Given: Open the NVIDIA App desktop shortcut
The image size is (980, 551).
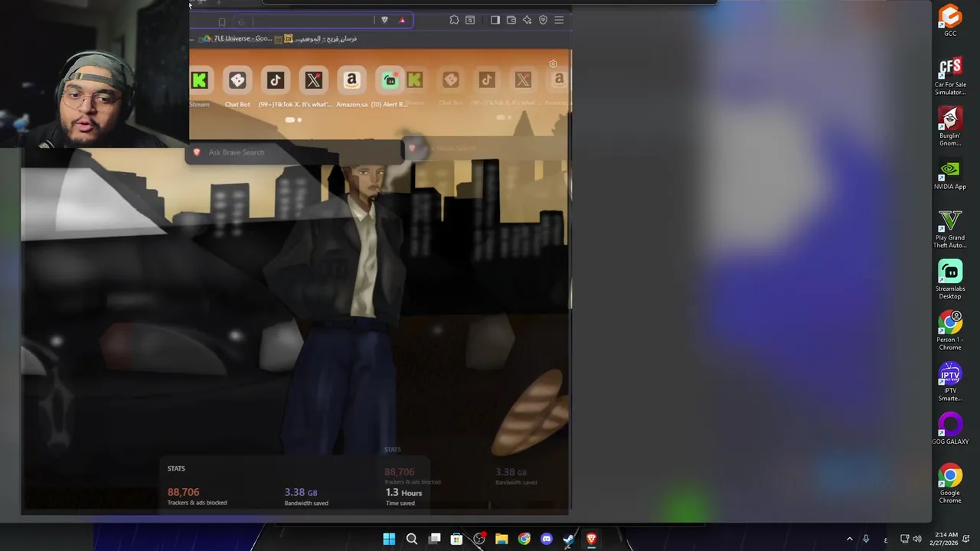Looking at the screenshot, I should click(950, 174).
